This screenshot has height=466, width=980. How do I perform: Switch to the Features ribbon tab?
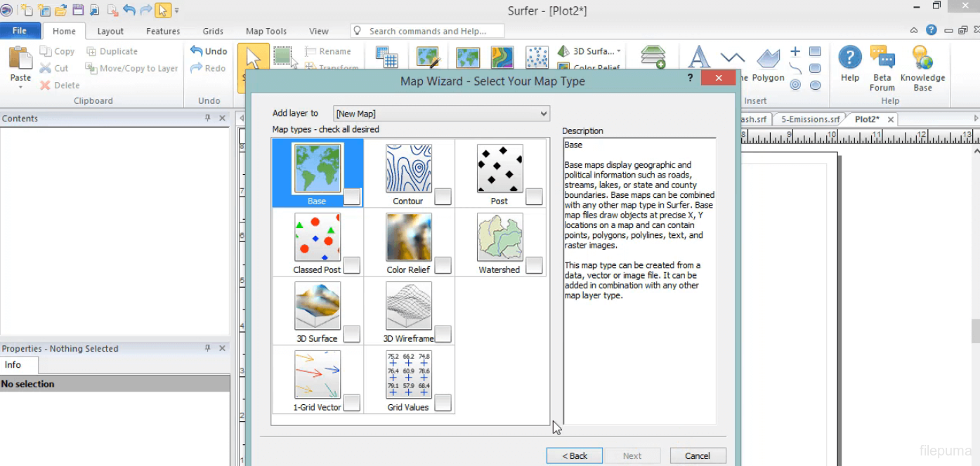(x=163, y=31)
